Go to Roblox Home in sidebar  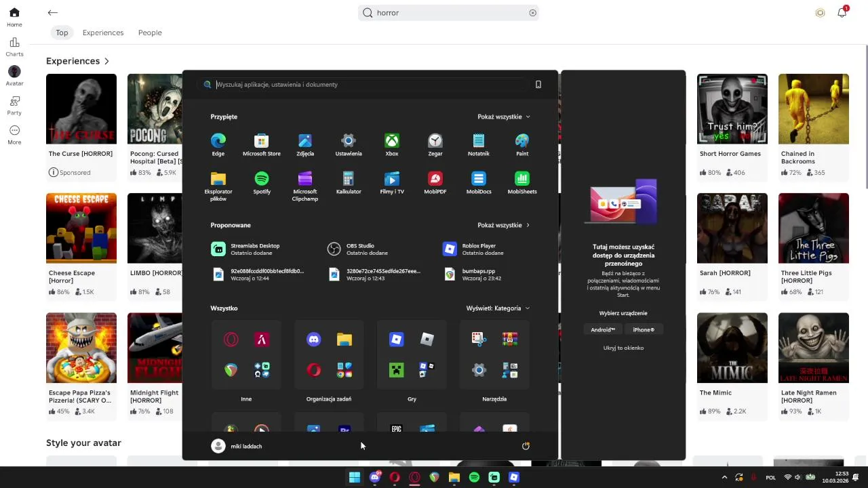tap(14, 18)
